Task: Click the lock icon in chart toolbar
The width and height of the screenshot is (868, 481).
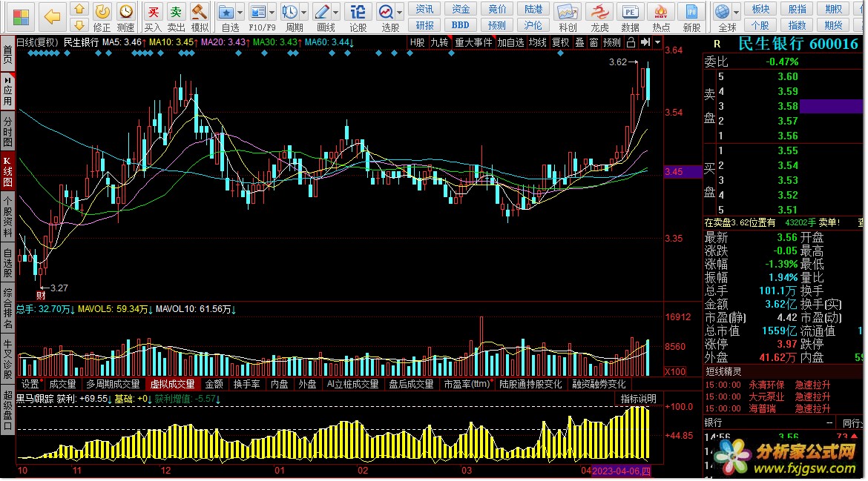Action: coord(631,42)
